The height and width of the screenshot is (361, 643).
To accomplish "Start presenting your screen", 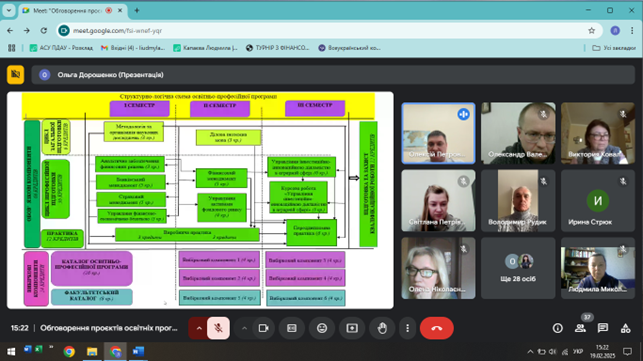I will 352,328.
